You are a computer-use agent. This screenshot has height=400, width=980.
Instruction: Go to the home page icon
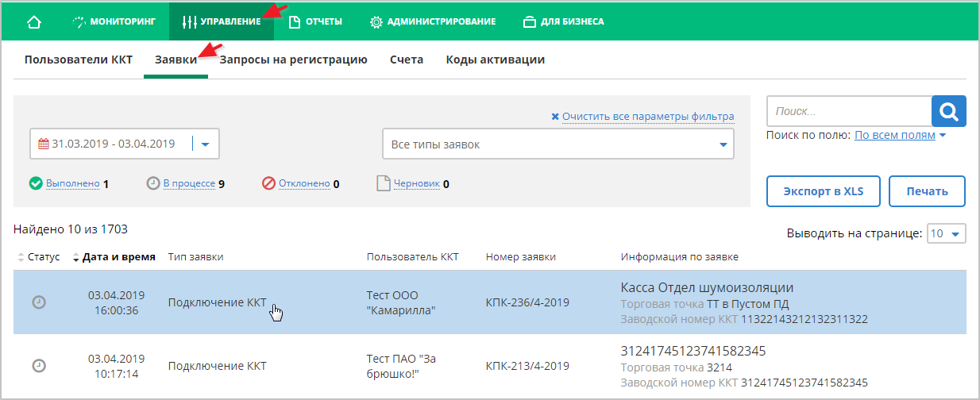(x=34, y=21)
